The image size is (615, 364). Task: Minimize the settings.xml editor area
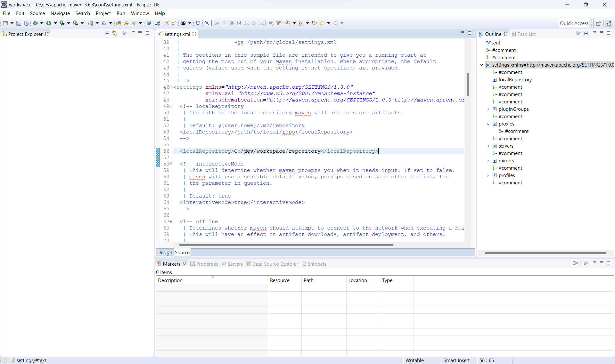[462, 33]
